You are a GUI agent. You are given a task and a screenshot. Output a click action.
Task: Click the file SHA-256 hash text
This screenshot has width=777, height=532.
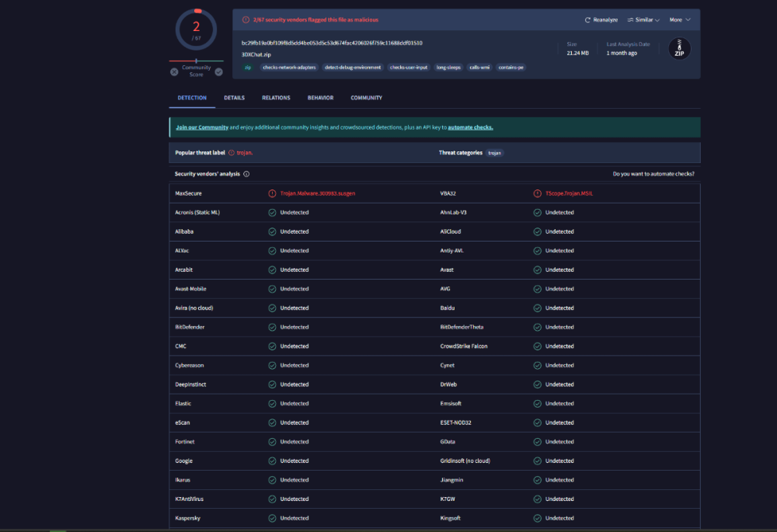coord(332,43)
